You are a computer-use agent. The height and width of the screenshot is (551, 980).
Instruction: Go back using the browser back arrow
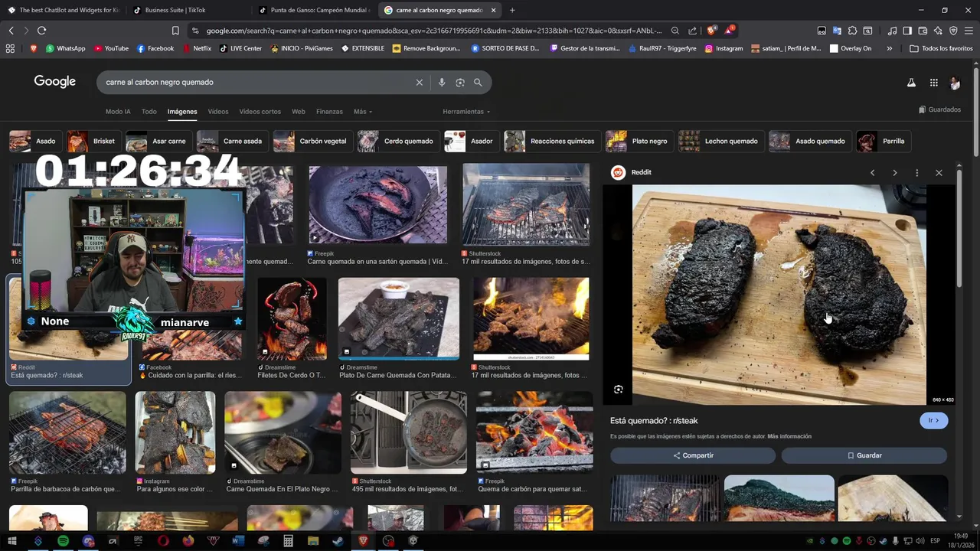tap(11, 31)
